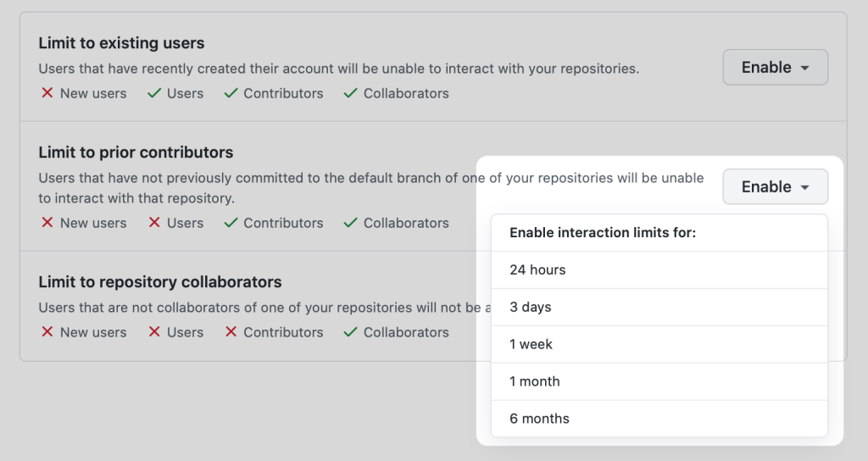Viewport: 868px width, 461px height.
Task: Click red X beside Contributors in repository collaborators row
Action: coord(231,332)
